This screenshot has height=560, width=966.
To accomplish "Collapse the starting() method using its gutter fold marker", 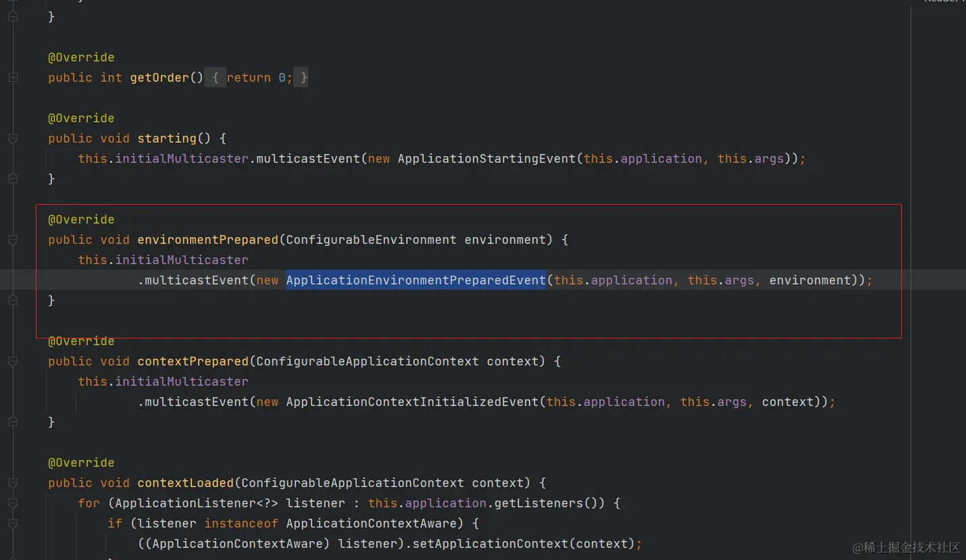I will [13, 138].
